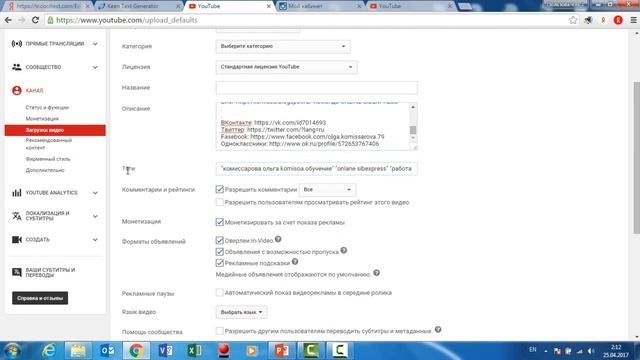Select the Branding sidebar item
Screen dimensions: 640x360
(48, 159)
